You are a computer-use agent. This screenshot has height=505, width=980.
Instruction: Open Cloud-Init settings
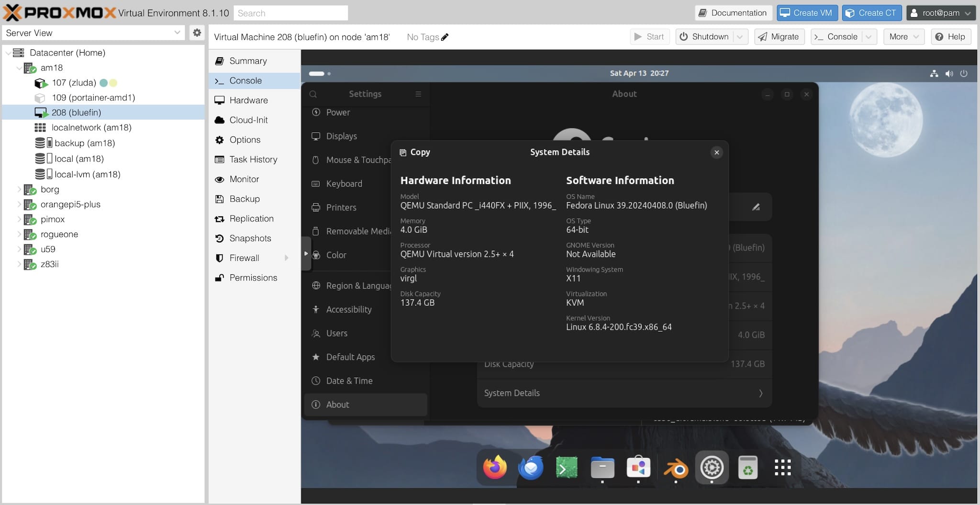(255, 120)
